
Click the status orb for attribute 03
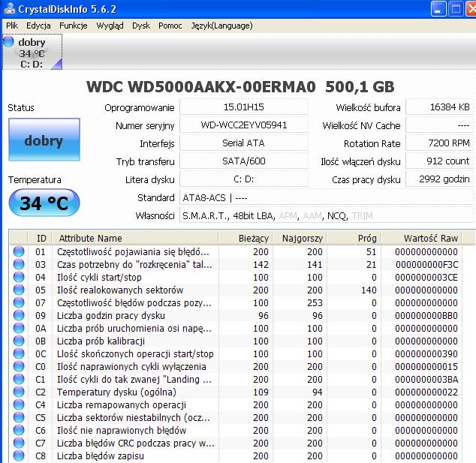(x=19, y=264)
